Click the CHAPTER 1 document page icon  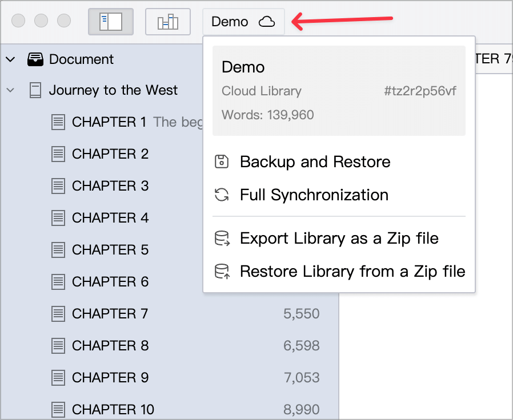[x=58, y=122]
